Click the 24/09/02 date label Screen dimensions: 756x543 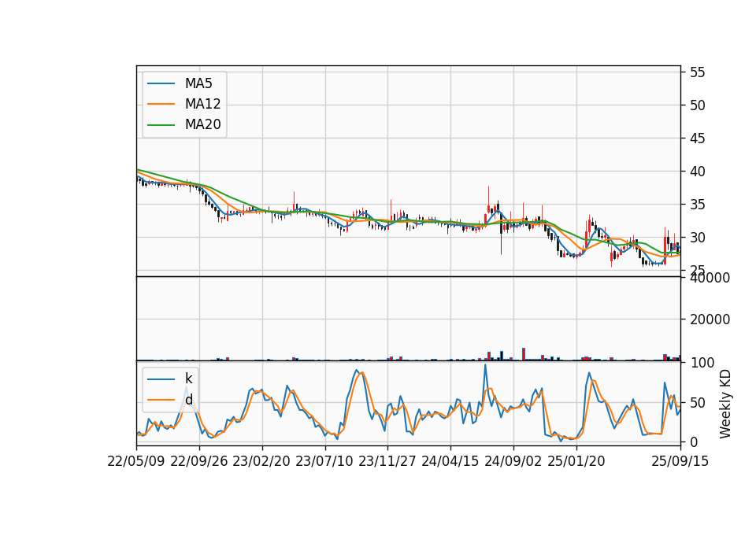pyautogui.click(x=513, y=461)
